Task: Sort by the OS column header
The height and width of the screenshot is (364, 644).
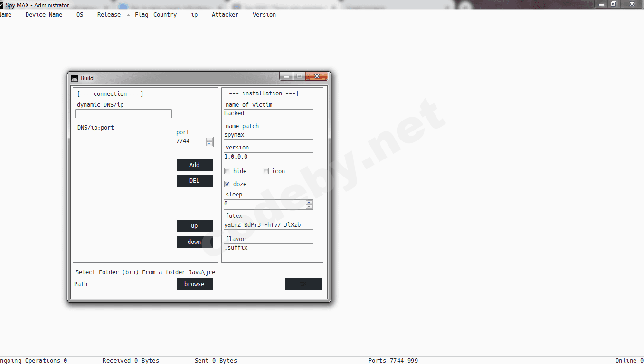Action: click(80, 15)
